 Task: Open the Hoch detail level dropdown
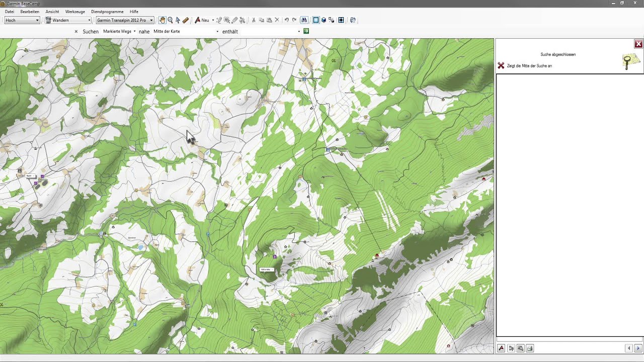click(22, 20)
